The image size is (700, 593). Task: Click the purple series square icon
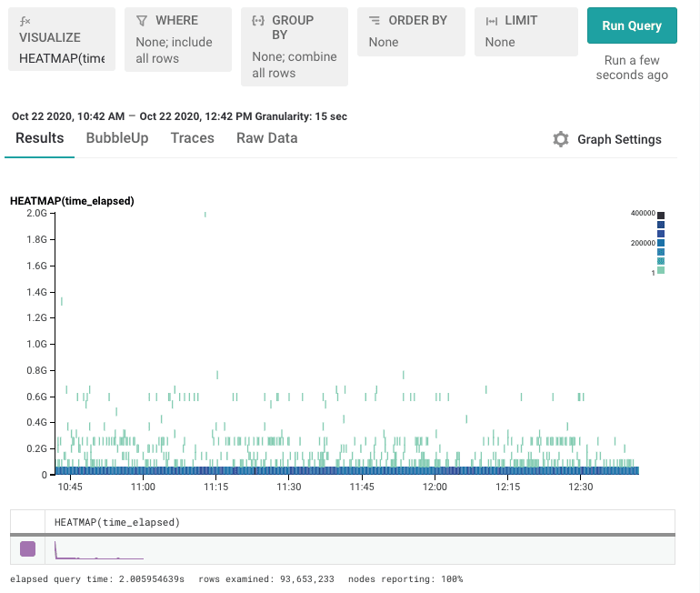[27, 548]
